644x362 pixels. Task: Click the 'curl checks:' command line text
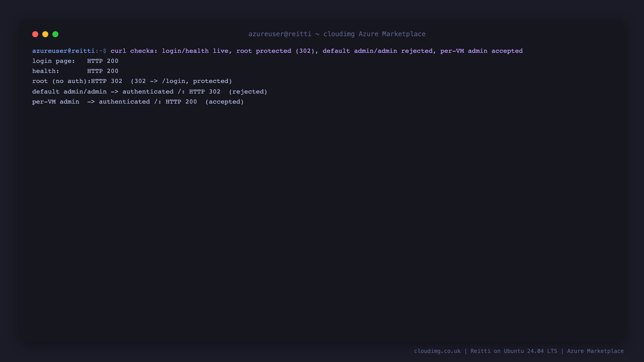coord(316,51)
